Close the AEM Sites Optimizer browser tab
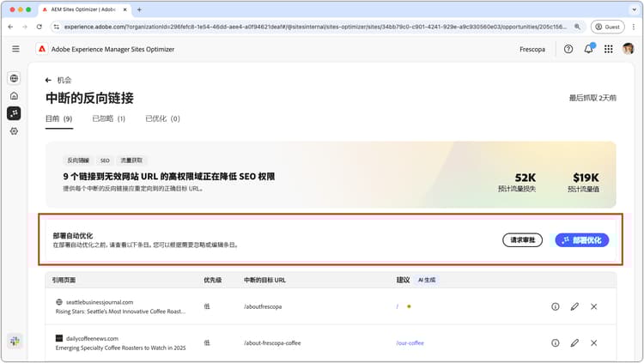This screenshot has width=644, height=363. (x=125, y=9)
